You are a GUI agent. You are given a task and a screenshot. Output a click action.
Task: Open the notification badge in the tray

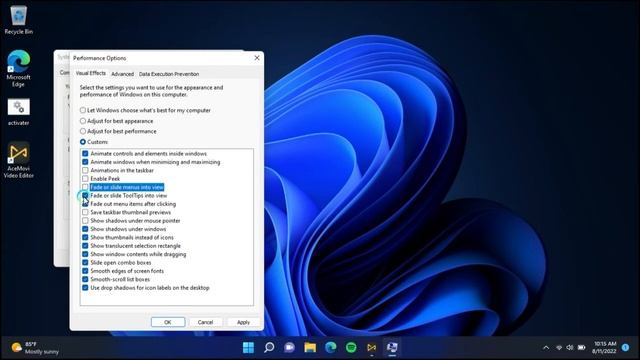625,348
